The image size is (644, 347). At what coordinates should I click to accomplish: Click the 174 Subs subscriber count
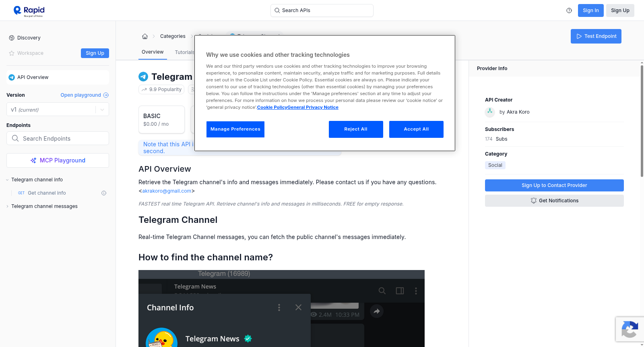click(496, 139)
